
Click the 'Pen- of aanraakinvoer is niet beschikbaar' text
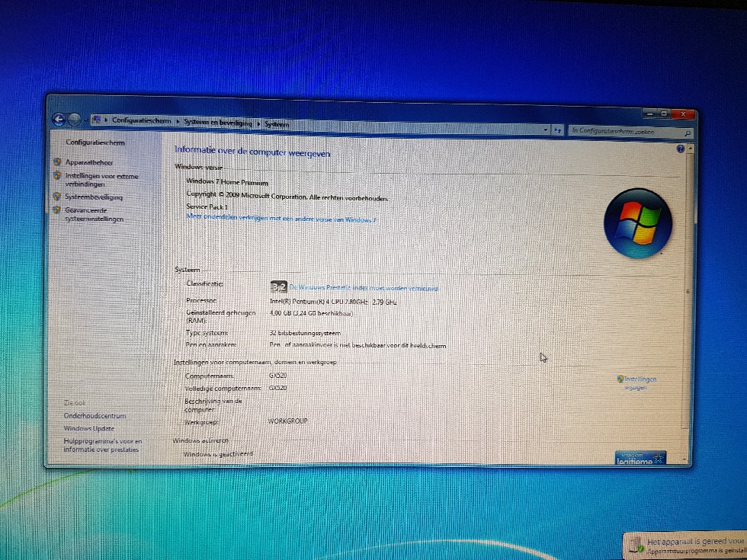357,345
